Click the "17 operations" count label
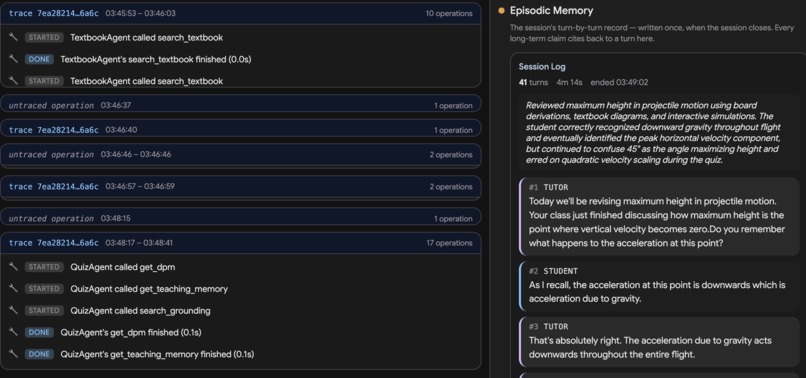806x378 pixels. (x=449, y=243)
